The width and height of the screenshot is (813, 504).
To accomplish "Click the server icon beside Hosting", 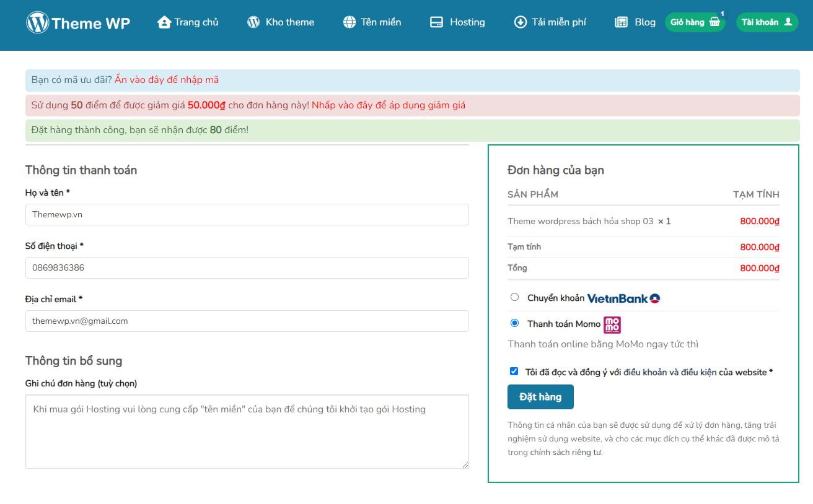I will [x=436, y=22].
